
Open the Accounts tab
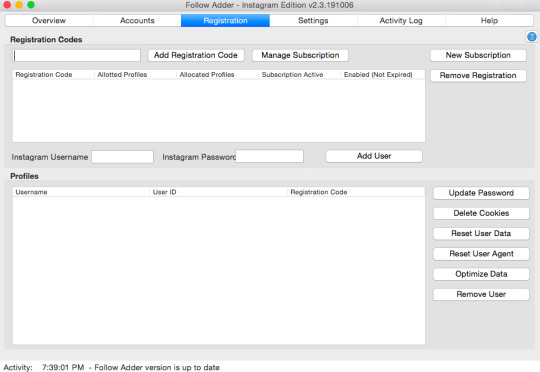click(x=137, y=21)
